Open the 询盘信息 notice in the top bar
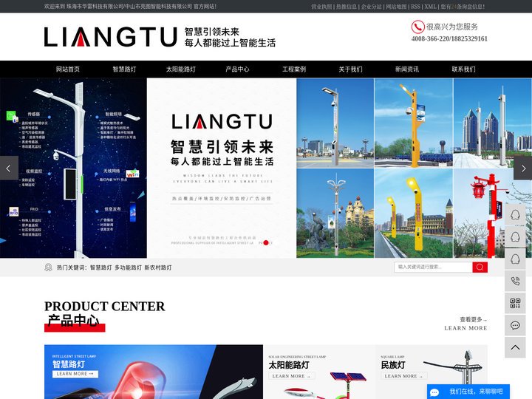 pyautogui.click(x=463, y=7)
